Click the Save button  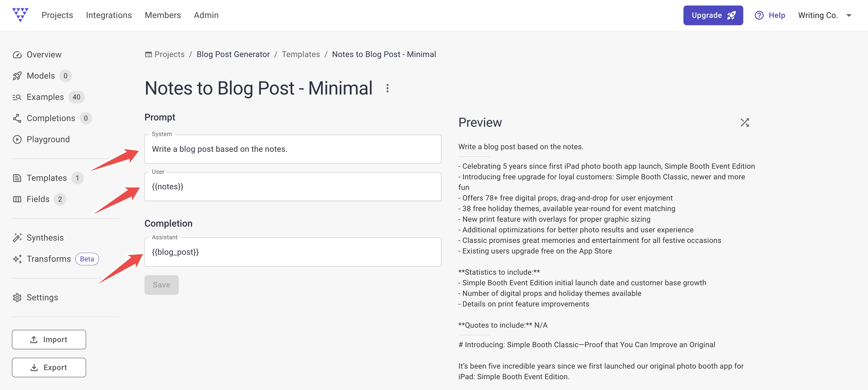coord(161,284)
